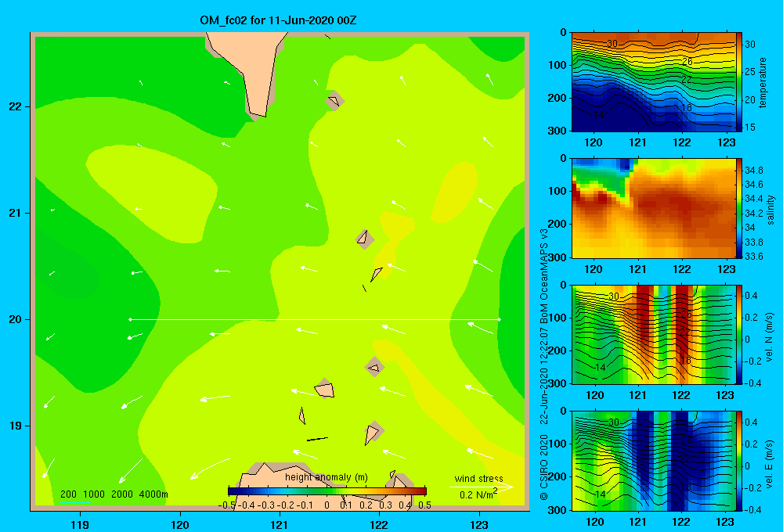Click the 33.6 tick on salinity scale
The width and height of the screenshot is (783, 532).
pyautogui.click(x=754, y=257)
